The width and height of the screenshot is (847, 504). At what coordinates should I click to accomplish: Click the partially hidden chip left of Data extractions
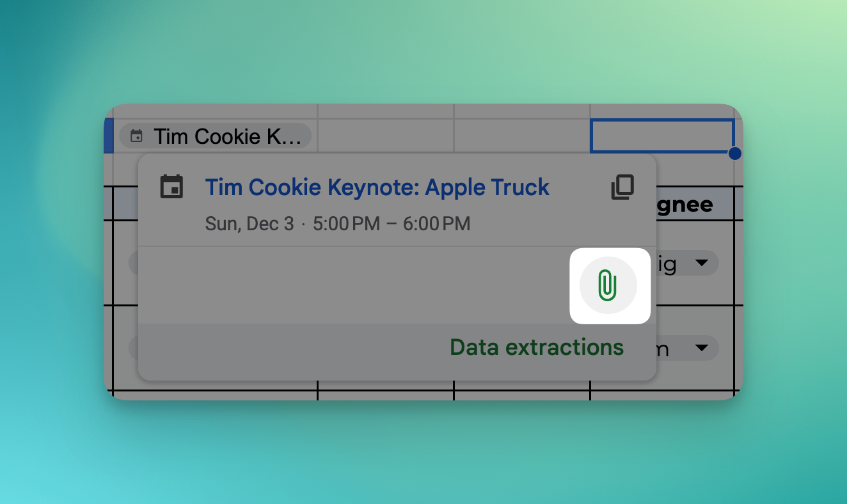[133, 348]
